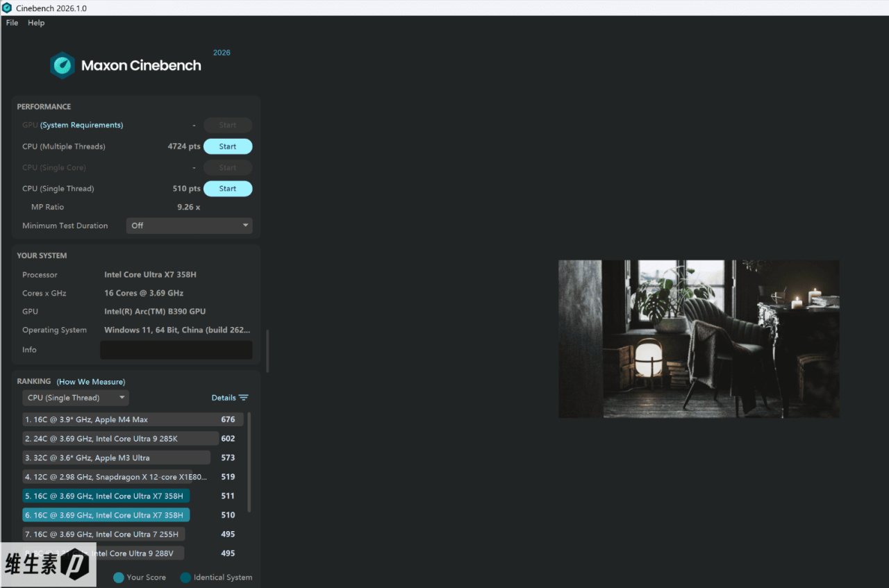Open the System Requirements link
The height and width of the screenshot is (588, 889).
point(81,125)
